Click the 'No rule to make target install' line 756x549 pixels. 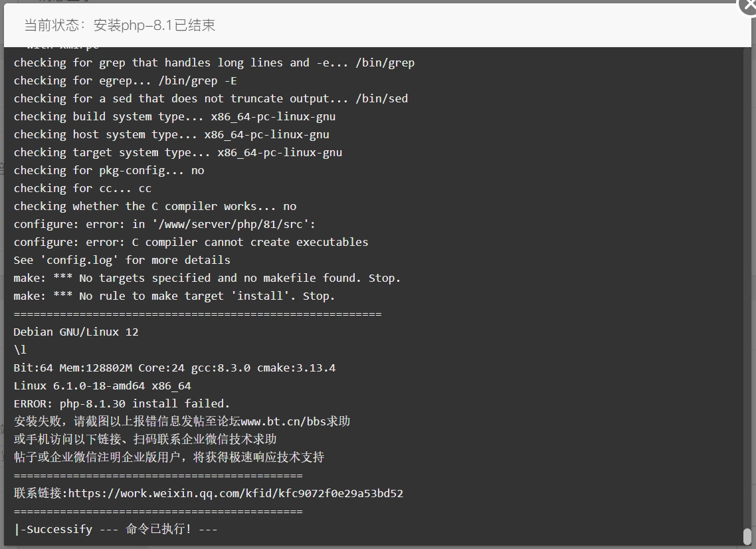174,296
